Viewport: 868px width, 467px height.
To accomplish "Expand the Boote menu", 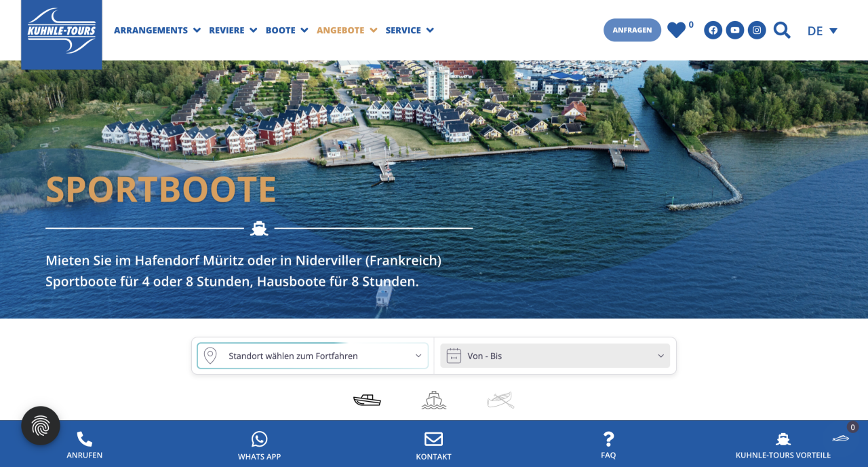I will [287, 30].
